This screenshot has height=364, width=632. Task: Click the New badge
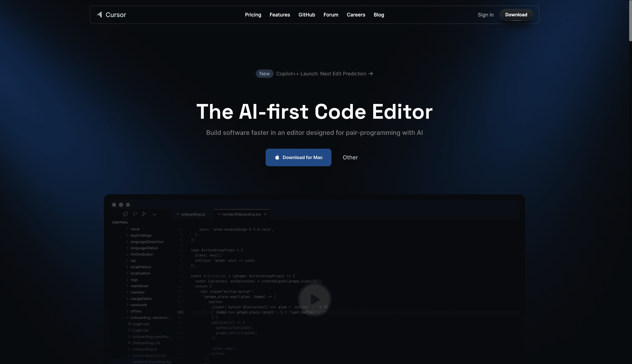coord(264,74)
